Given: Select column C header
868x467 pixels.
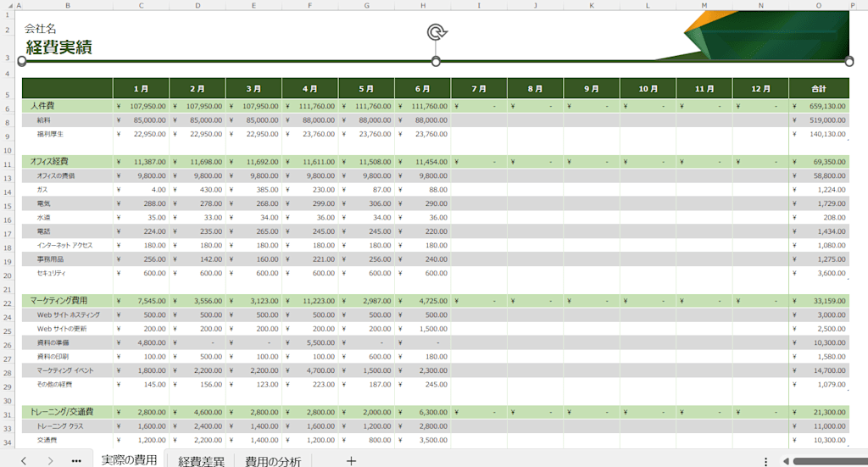Looking at the screenshot, I should (x=142, y=6).
